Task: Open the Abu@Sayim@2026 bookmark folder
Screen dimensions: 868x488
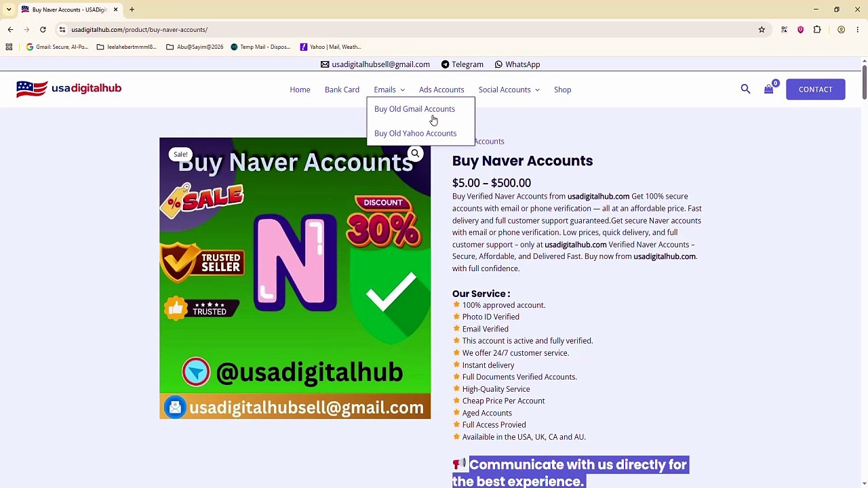Action: pyautogui.click(x=194, y=47)
